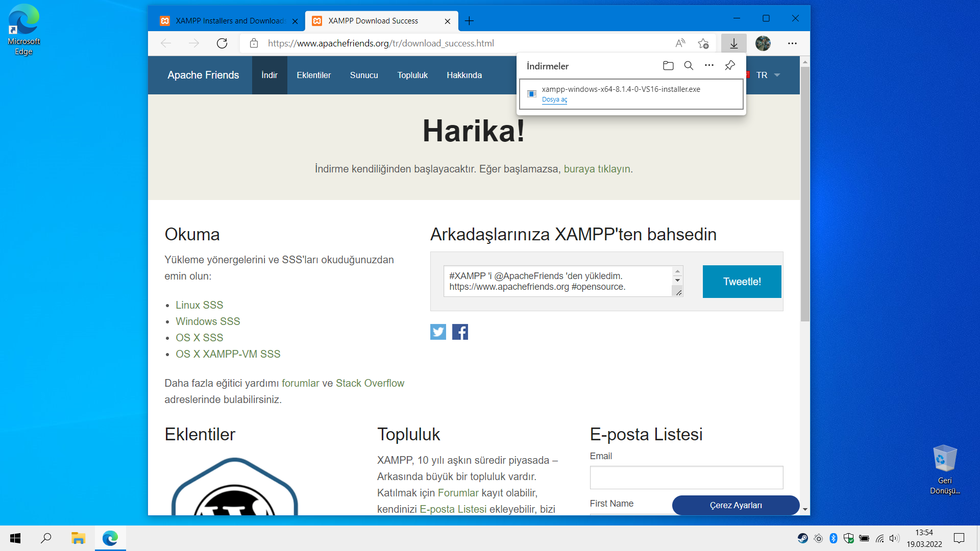This screenshot has width=980, height=551.
Task: Click Edge icon in the taskbar
Action: 110,538
